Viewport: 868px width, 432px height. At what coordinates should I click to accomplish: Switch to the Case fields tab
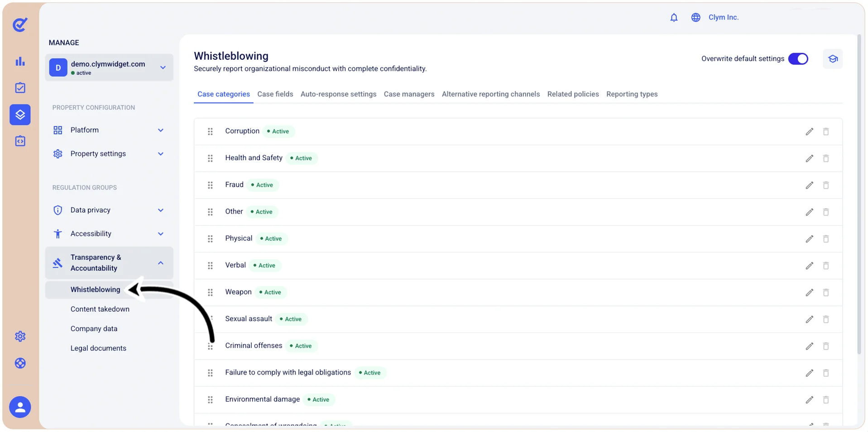[275, 94]
